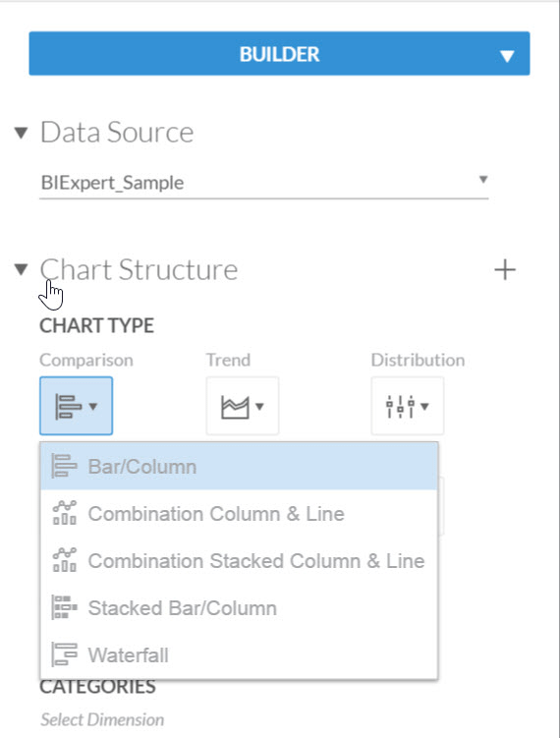Open the BIExpert_Sample data source dropdown
This screenshot has height=738, width=560.
click(263, 183)
